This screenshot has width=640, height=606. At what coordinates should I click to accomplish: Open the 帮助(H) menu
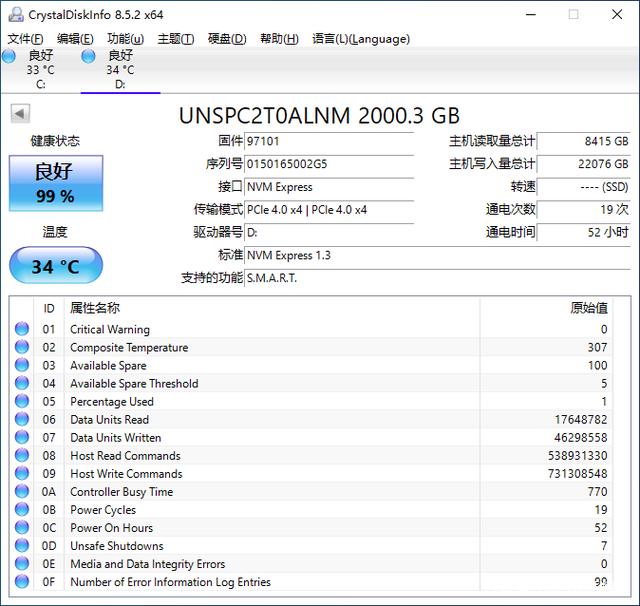(279, 39)
